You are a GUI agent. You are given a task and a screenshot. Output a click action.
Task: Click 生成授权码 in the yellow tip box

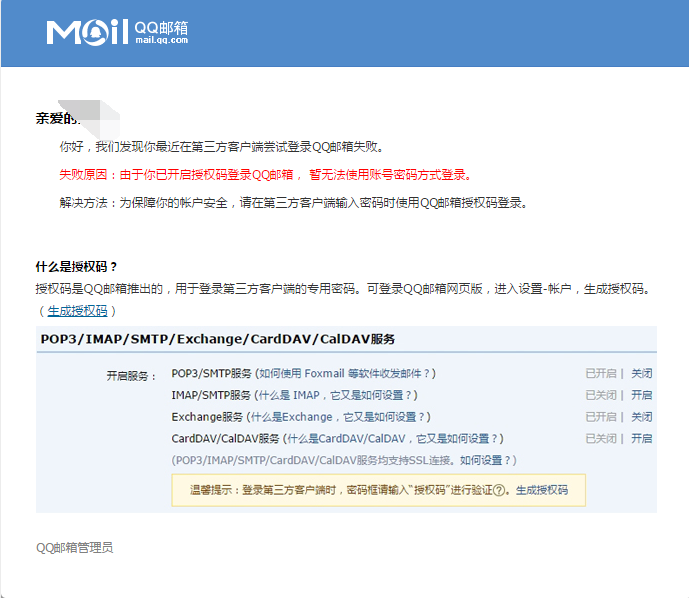[542, 490]
